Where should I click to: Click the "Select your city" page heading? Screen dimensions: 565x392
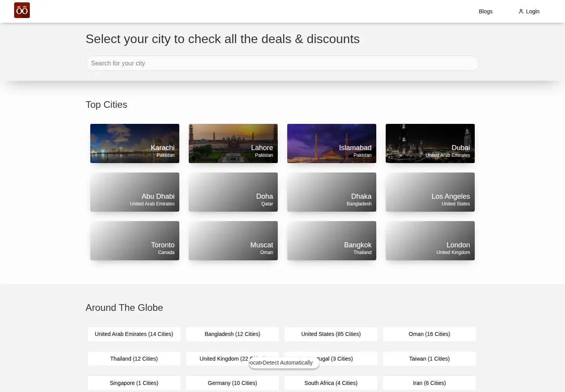coord(222,39)
